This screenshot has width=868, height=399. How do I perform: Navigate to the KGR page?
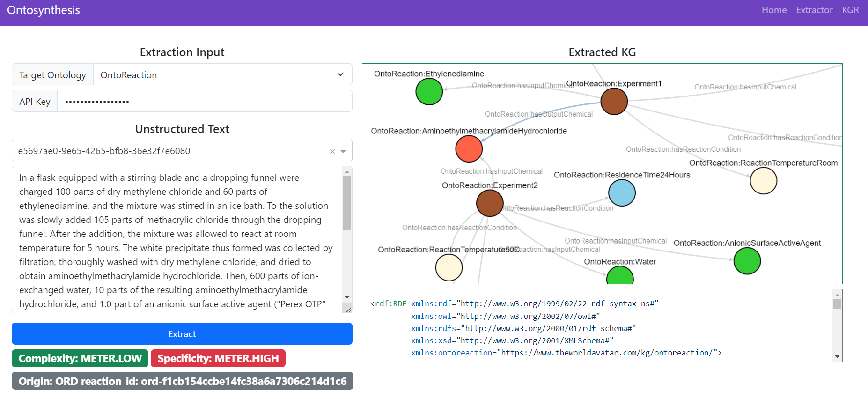850,10
